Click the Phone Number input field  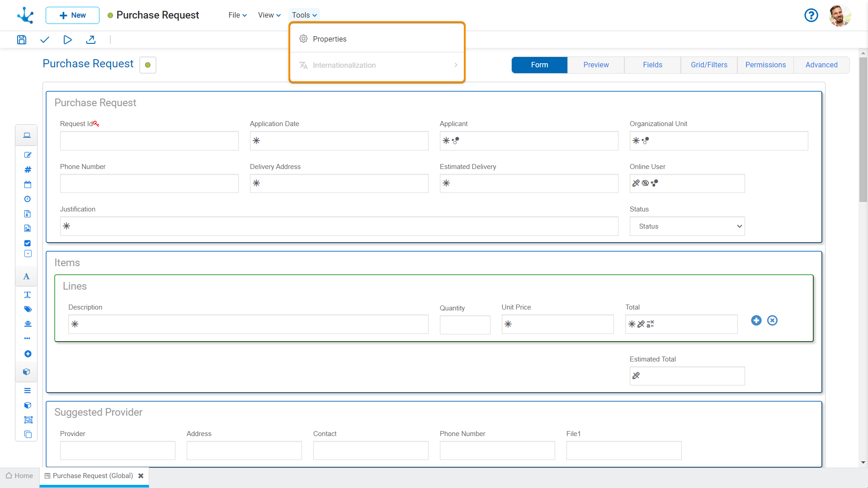click(149, 183)
